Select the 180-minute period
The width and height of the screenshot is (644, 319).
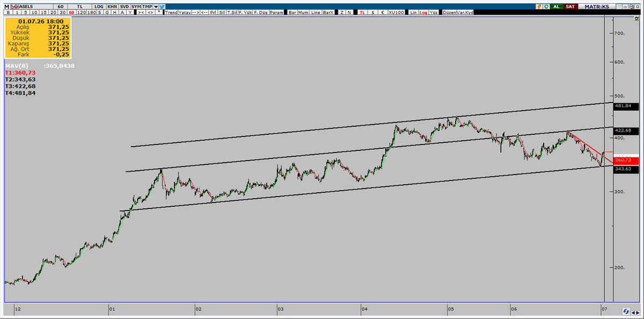[x=92, y=12]
